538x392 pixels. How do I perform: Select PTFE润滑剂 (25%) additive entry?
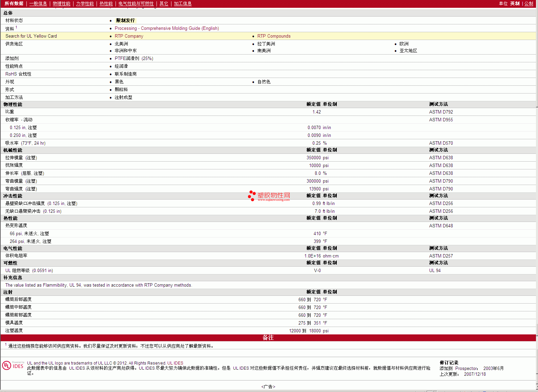[134, 59]
